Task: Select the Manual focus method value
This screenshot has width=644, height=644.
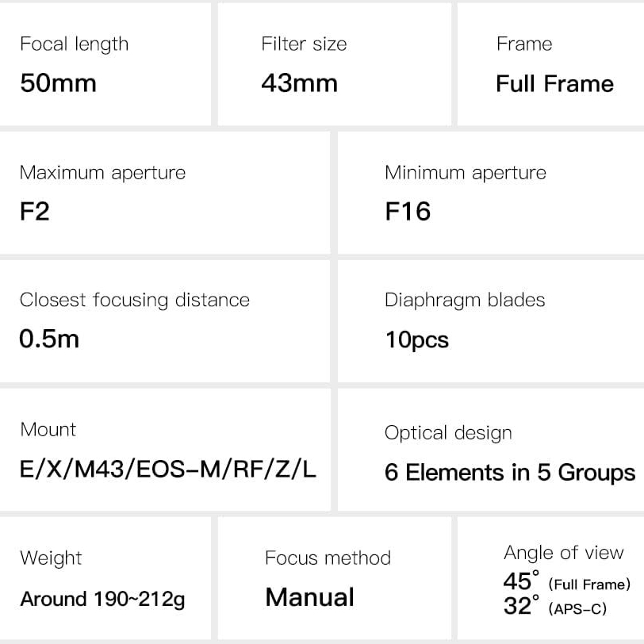Action: [309, 596]
